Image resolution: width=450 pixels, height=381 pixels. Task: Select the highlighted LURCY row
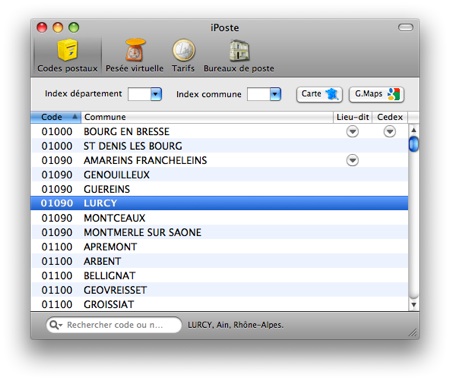pos(219,203)
